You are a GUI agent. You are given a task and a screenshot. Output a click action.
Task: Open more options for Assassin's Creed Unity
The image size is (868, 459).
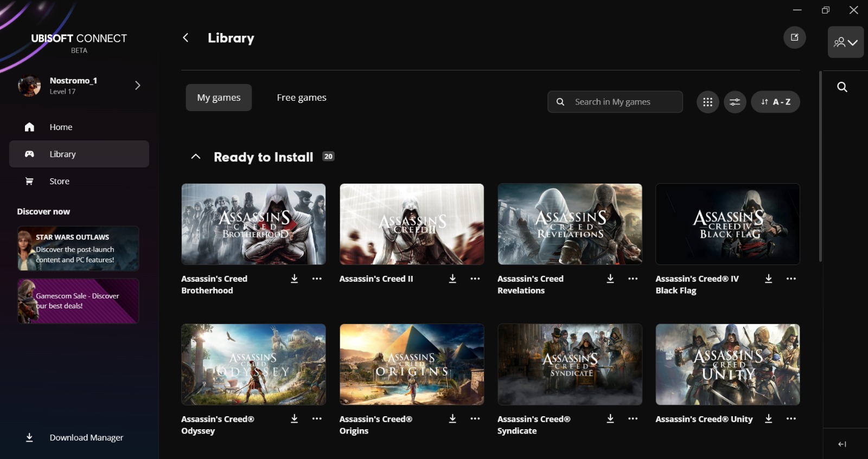792,419
